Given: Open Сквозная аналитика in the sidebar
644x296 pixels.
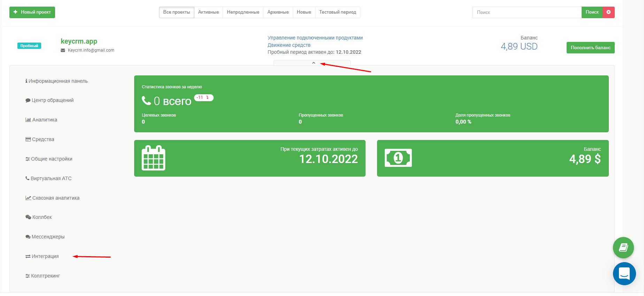Looking at the screenshot, I should click(52, 198).
